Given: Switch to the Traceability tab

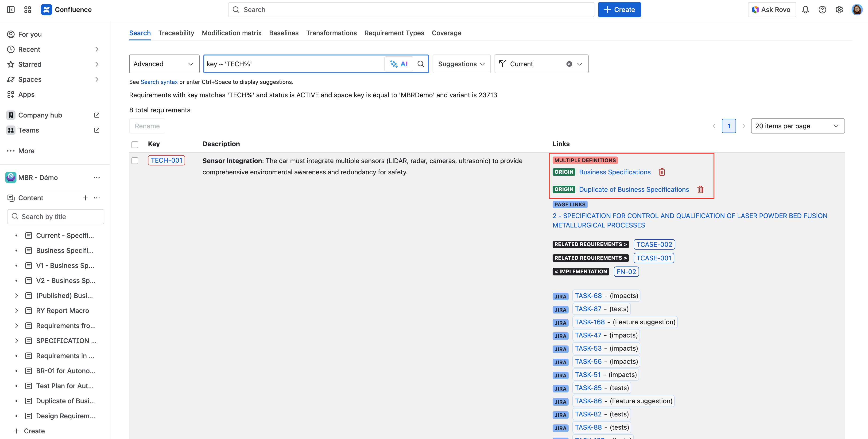Looking at the screenshot, I should [x=176, y=33].
